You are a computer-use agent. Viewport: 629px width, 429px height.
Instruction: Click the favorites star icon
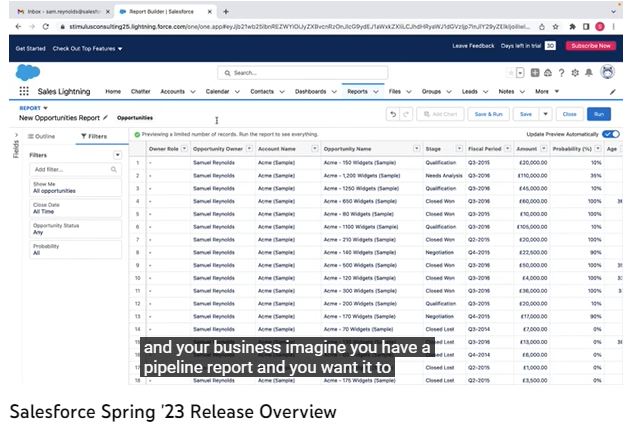click(511, 73)
